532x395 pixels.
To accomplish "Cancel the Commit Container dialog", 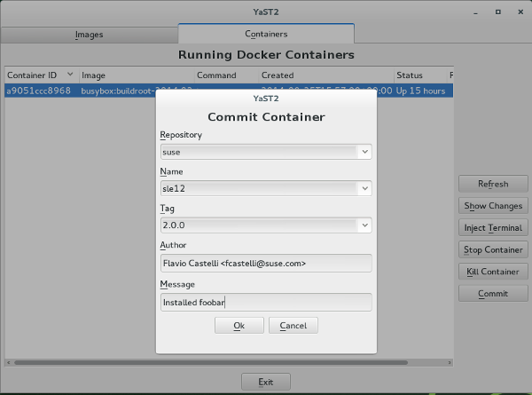I will [293, 326].
